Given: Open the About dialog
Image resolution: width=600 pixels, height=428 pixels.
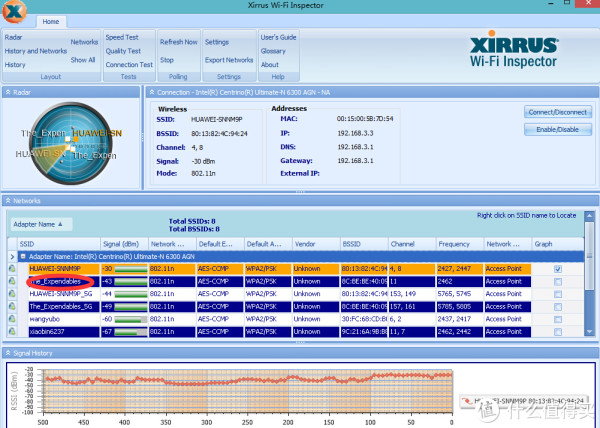Looking at the screenshot, I should point(270,65).
